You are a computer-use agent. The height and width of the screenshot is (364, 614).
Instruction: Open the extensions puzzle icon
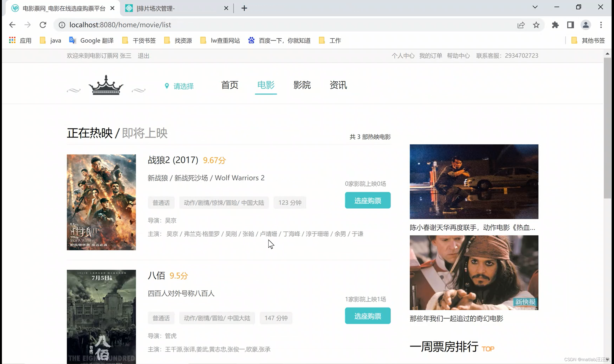click(x=555, y=25)
